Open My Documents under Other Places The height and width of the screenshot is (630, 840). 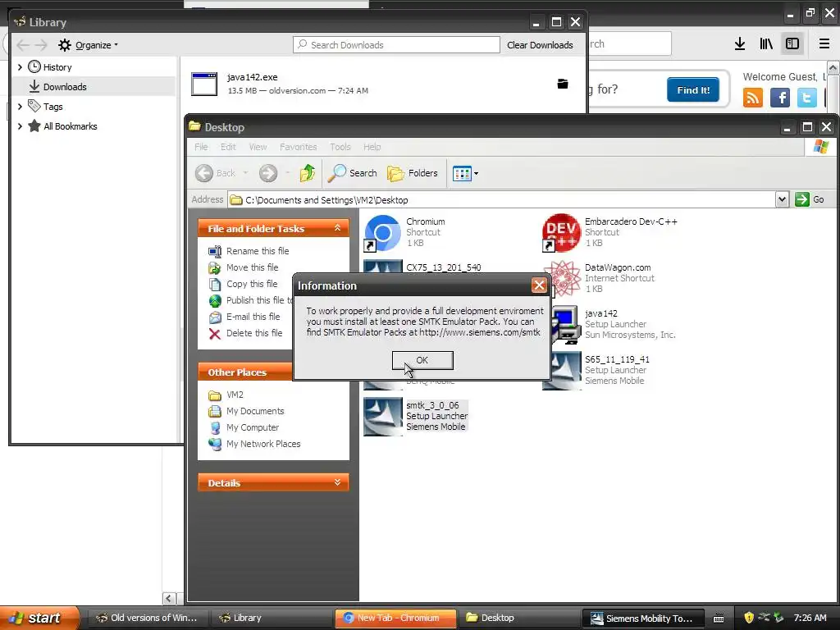click(255, 412)
